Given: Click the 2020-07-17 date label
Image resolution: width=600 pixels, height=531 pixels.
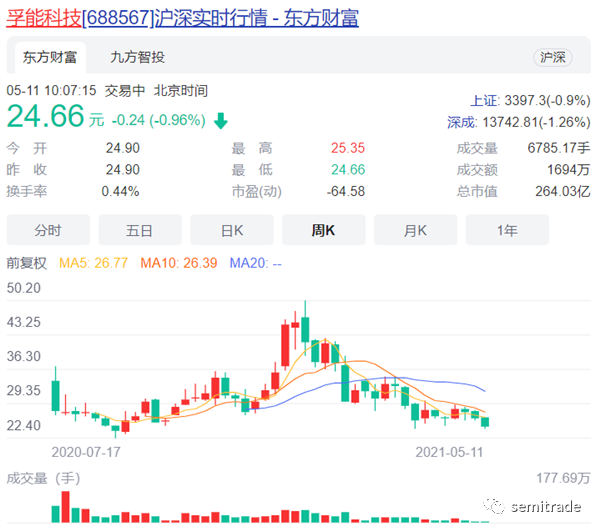Looking at the screenshot, I should click(x=86, y=453).
